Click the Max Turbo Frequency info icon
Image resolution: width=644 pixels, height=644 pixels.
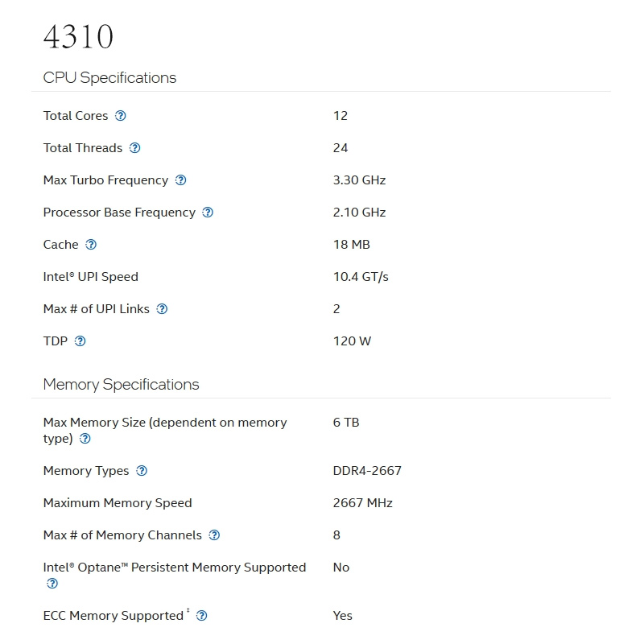(x=181, y=180)
